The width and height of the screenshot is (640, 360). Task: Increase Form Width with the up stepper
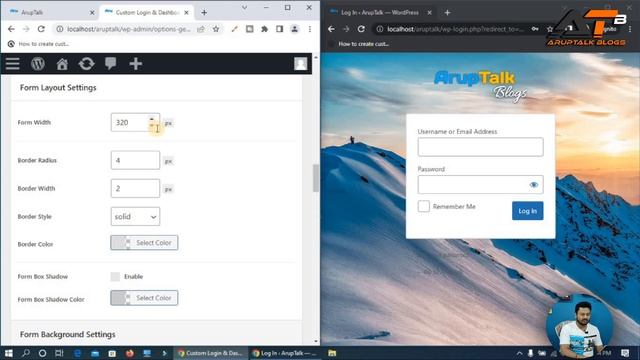tap(152, 119)
